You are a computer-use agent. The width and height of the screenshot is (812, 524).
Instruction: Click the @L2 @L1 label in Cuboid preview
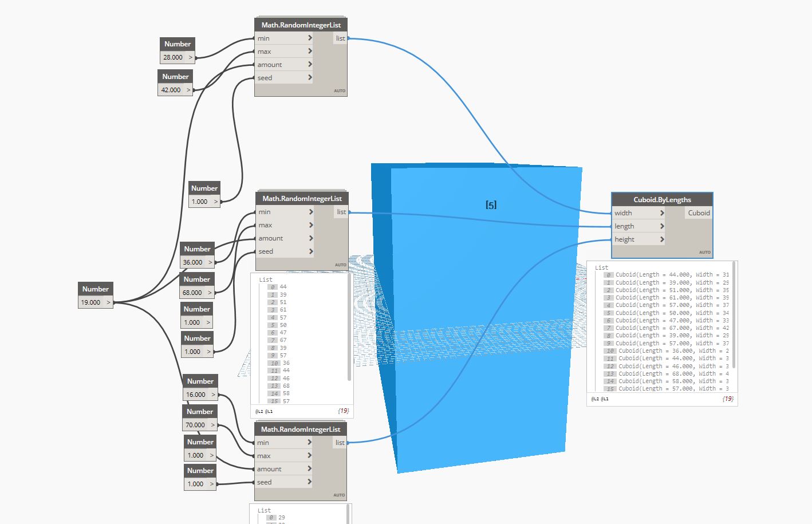click(x=600, y=399)
